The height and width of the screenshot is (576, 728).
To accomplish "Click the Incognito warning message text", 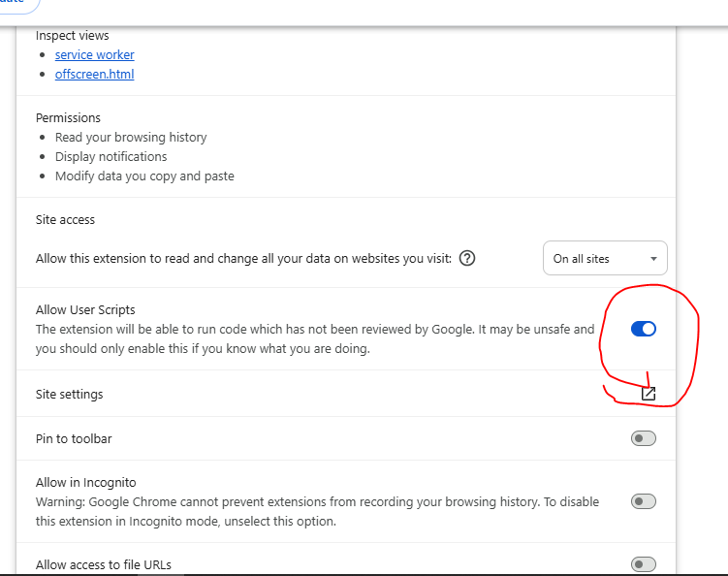I will pos(317,511).
